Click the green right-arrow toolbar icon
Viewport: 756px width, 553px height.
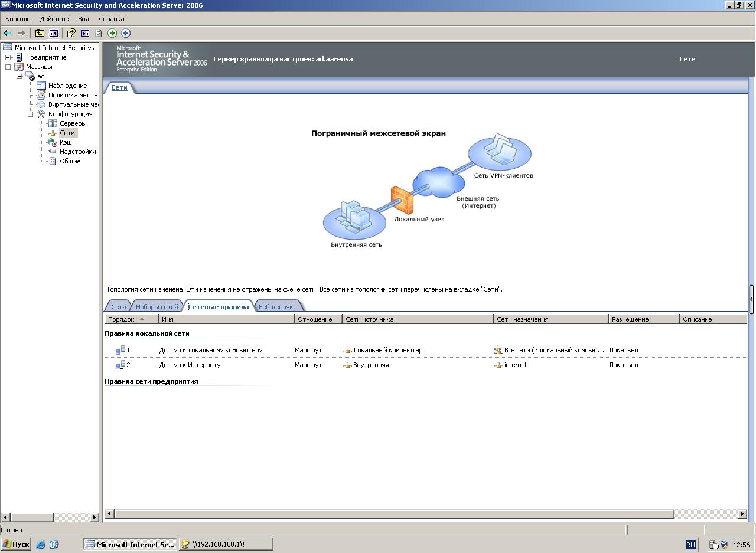click(112, 33)
